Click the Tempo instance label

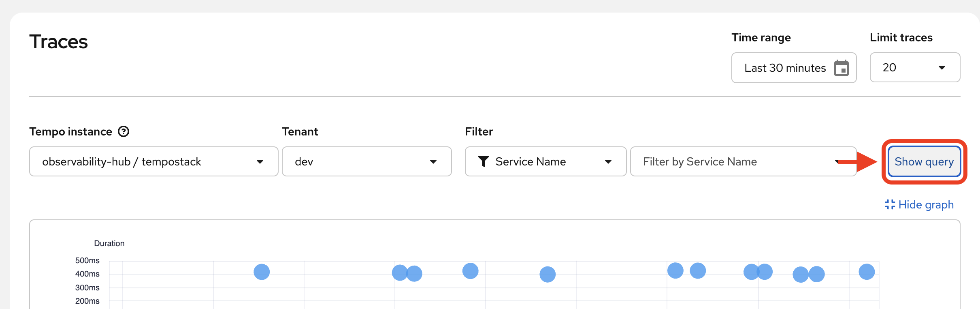[x=70, y=132]
